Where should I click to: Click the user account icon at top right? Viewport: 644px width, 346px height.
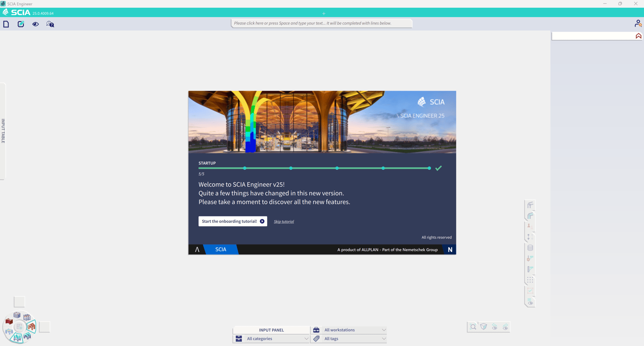[638, 24]
